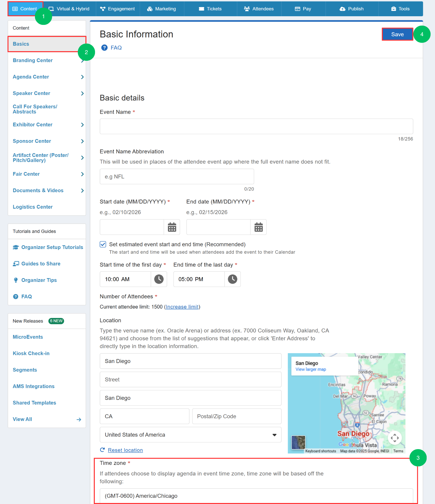Image resolution: width=435 pixels, height=504 pixels.
Task: Click the Event Name input field
Action: (256, 126)
